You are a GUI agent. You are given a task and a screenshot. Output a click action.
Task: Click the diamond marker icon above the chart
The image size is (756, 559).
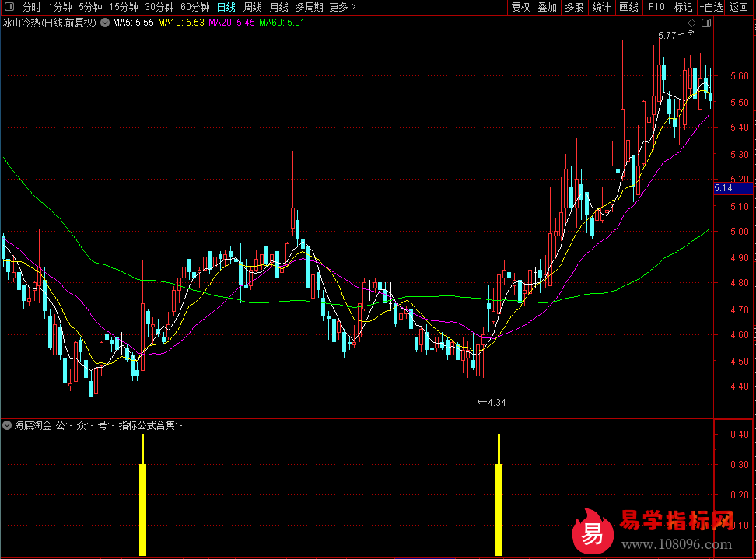pyautogui.click(x=691, y=24)
